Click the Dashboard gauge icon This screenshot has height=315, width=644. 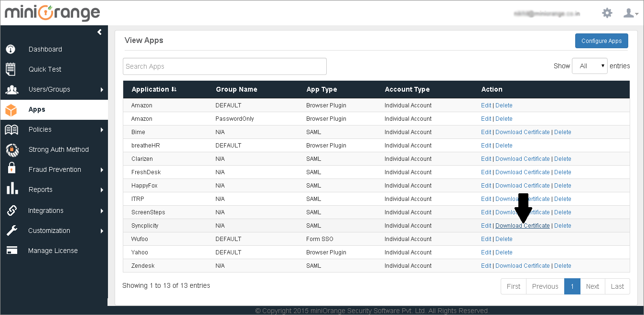click(11, 49)
